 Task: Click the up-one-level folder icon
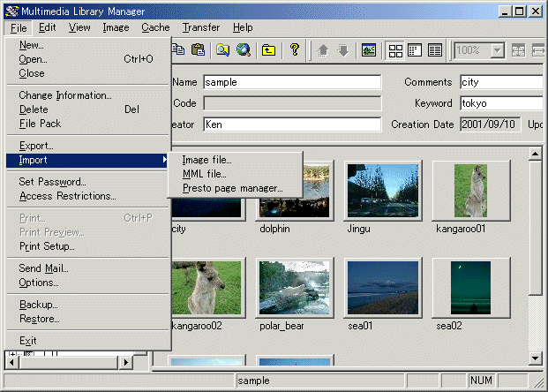[x=268, y=50]
